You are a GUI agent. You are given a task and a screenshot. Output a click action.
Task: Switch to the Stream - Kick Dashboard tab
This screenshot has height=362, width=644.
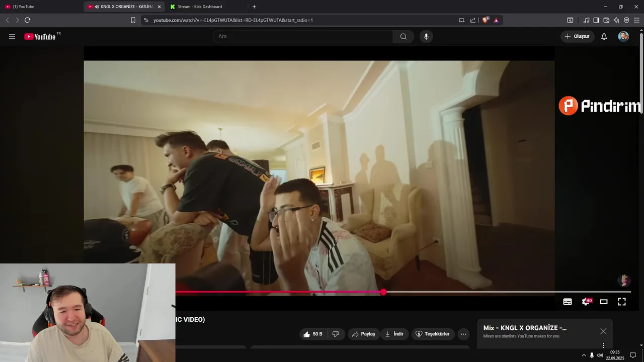[x=206, y=7]
